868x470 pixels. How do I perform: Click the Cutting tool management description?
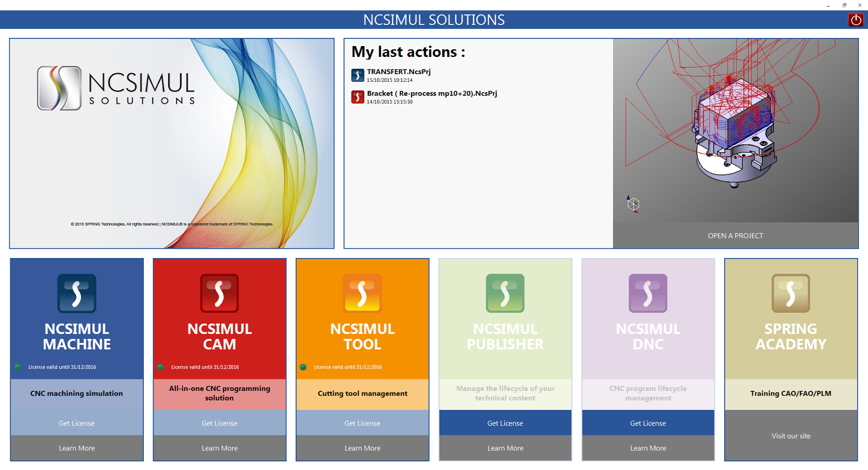click(362, 394)
